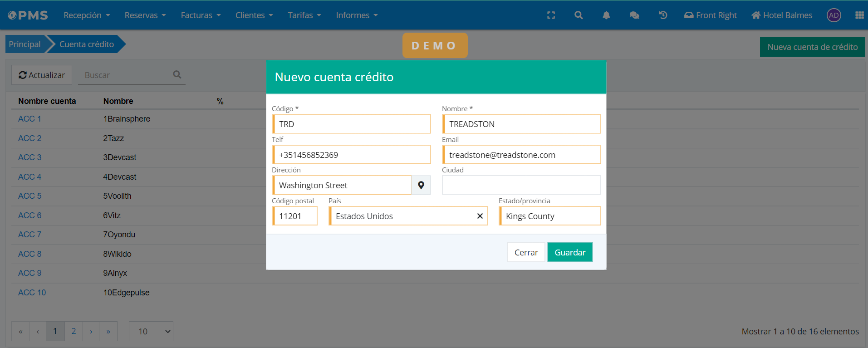The image size is (868, 348).
Task: Click the fullscreen toggle icon
Action: click(x=551, y=15)
